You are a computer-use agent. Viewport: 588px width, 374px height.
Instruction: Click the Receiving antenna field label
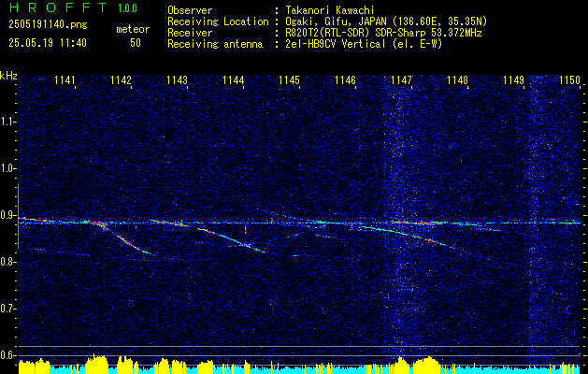tap(215, 44)
